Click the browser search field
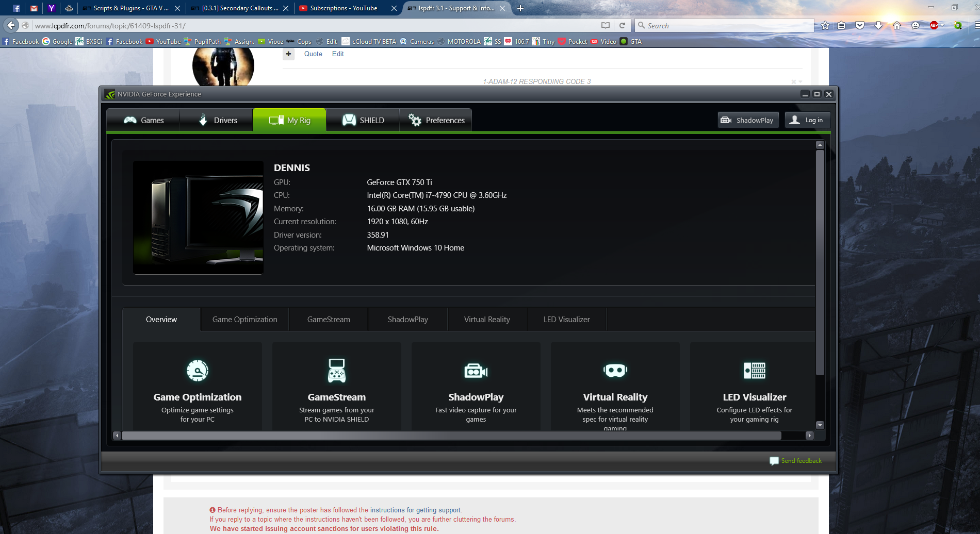 pos(724,25)
